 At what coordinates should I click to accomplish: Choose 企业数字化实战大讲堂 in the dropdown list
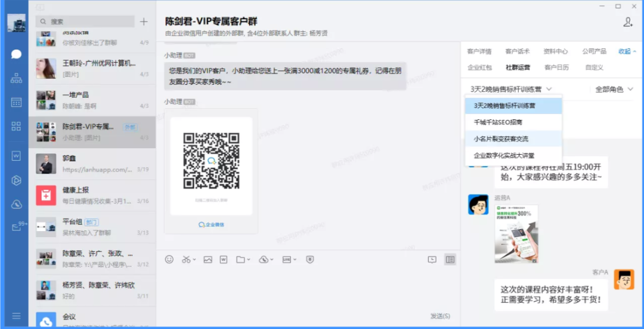pos(504,155)
